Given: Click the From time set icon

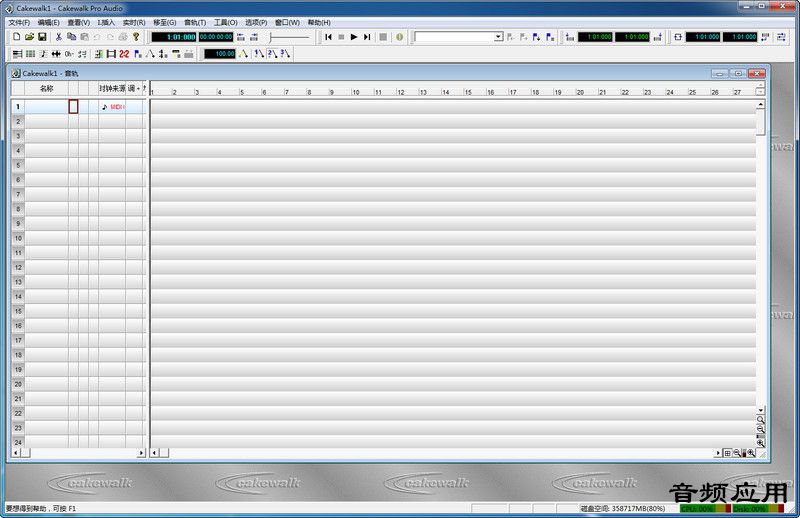Looking at the screenshot, I should [570, 37].
